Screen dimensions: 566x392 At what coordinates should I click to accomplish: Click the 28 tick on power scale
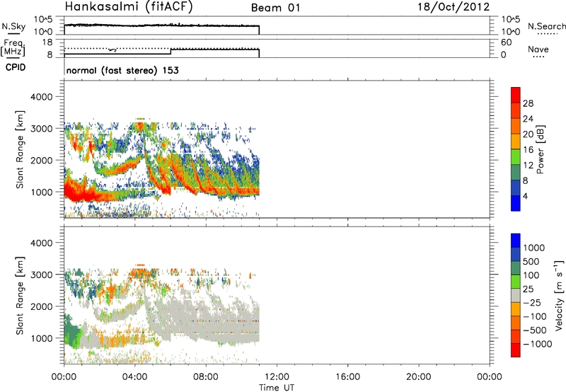[x=528, y=103]
